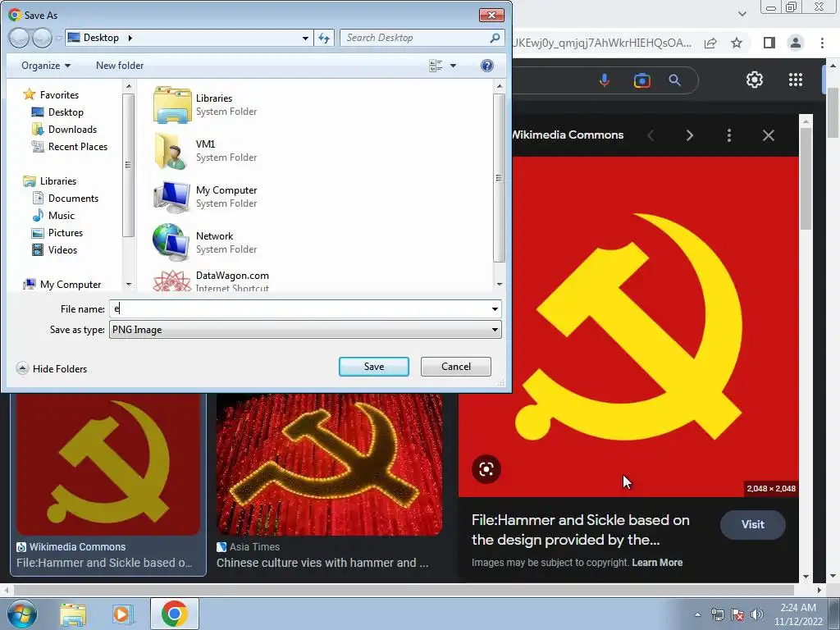Close the image preview panel
This screenshot has height=630, width=840.
768,135
